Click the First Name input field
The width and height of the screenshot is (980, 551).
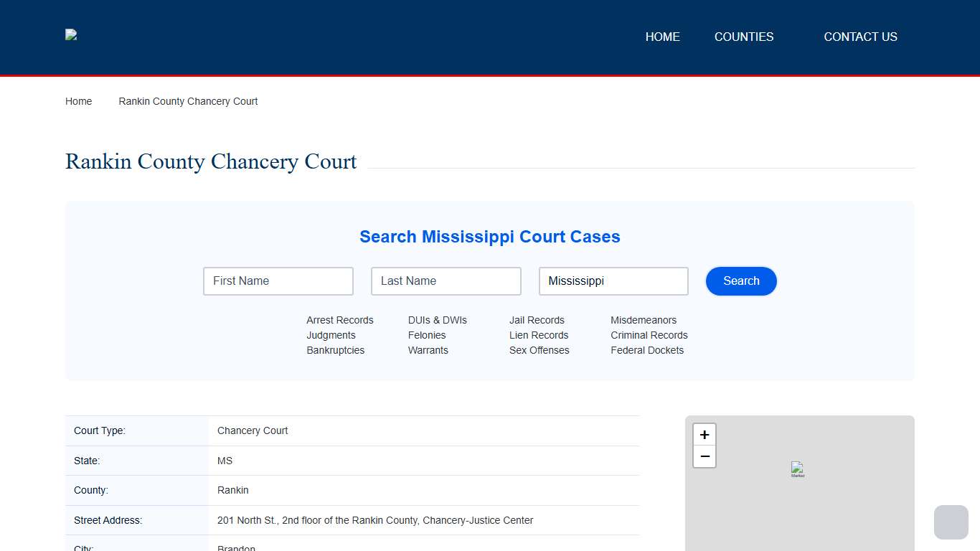point(278,281)
